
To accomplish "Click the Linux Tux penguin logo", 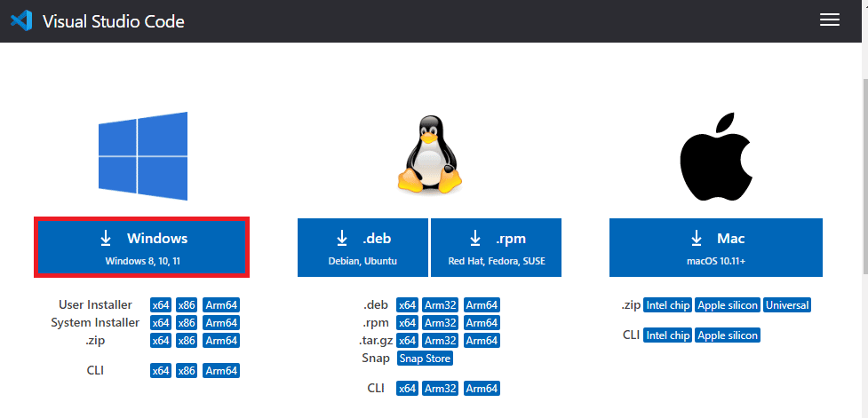I will pos(429,154).
